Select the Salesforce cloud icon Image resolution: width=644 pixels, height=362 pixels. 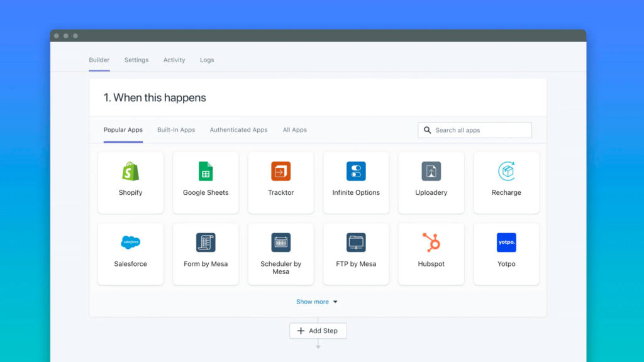click(x=131, y=242)
